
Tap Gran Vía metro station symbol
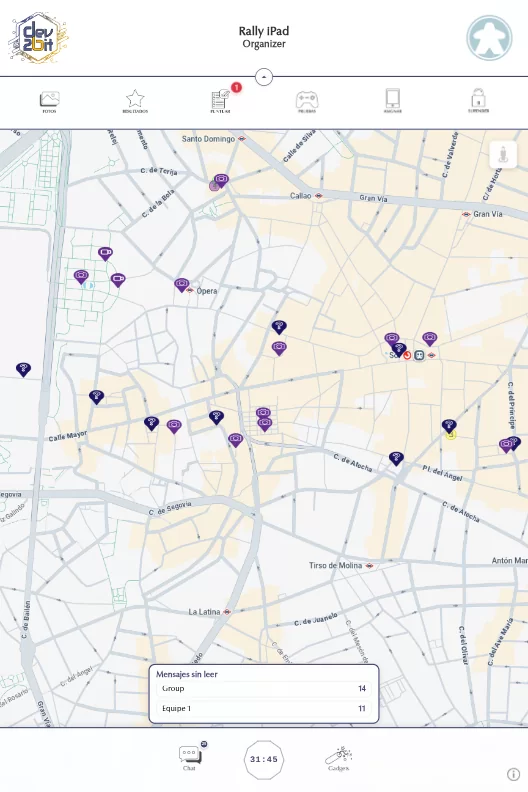[466, 215]
